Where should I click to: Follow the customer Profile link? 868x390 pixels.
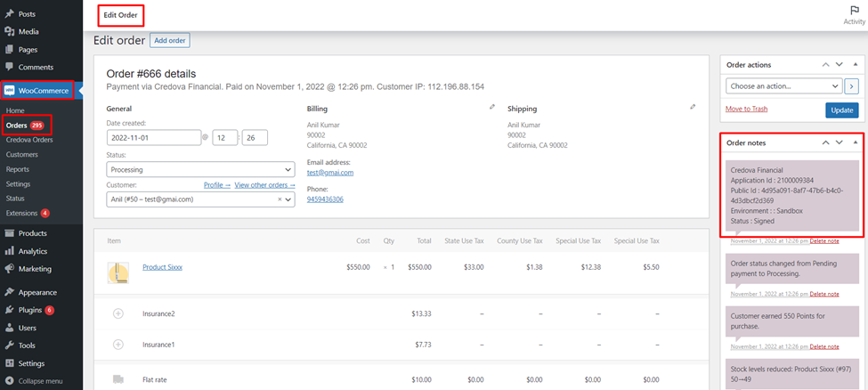coord(217,184)
